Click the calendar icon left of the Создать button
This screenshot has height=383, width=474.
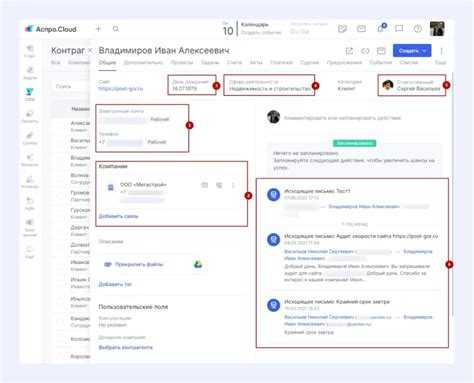coord(381,51)
